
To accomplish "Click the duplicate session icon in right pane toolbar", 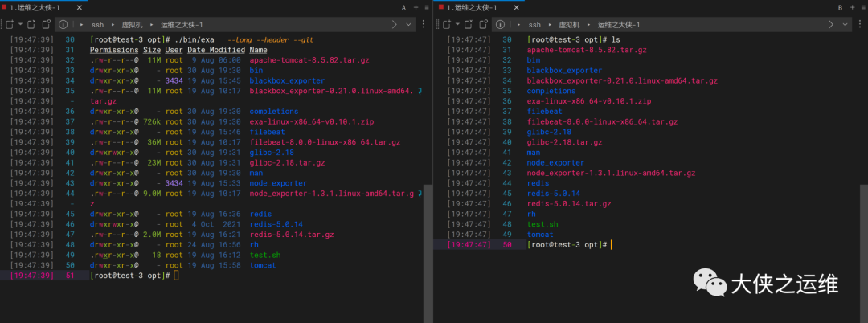I will [x=482, y=25].
